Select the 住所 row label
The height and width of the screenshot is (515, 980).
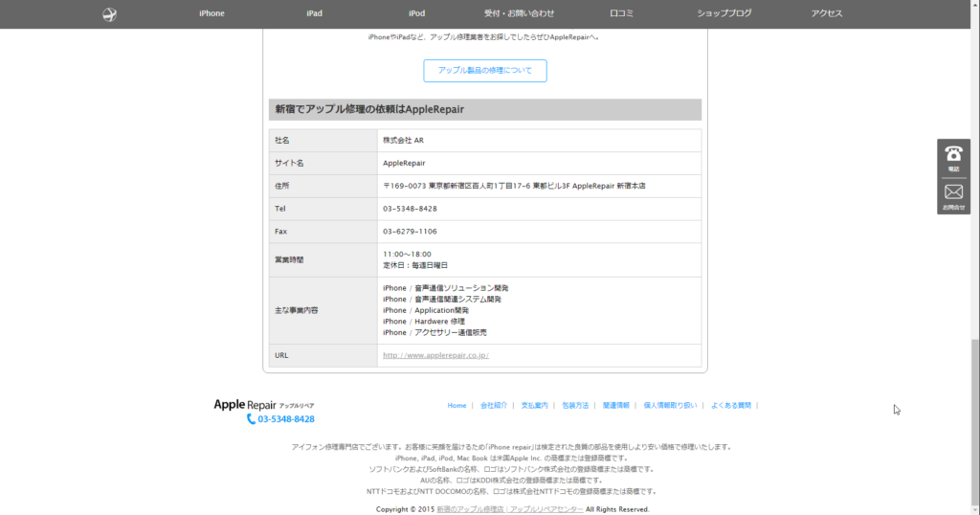[282, 186]
